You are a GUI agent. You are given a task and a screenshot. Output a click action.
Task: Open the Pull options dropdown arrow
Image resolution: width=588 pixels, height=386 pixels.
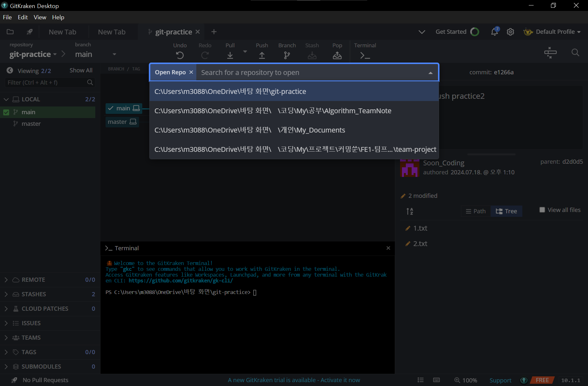coord(245,51)
